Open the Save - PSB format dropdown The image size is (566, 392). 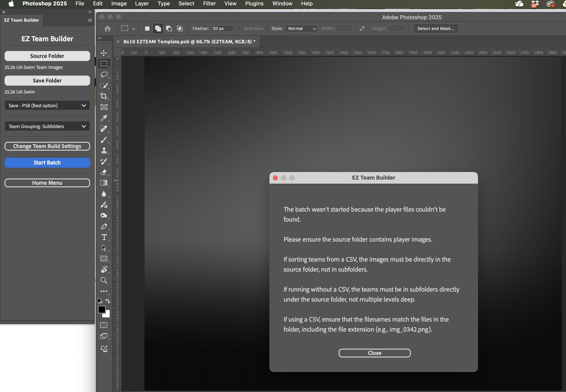[47, 106]
